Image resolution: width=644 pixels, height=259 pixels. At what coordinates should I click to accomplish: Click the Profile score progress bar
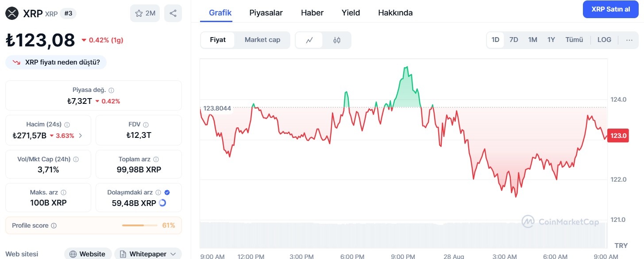(139, 225)
